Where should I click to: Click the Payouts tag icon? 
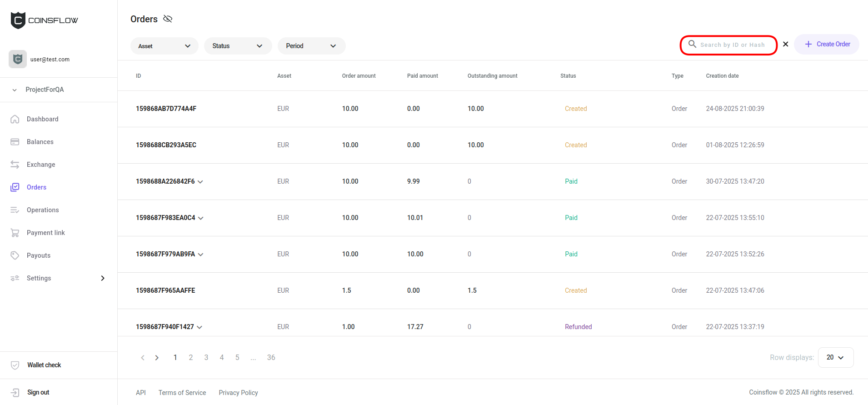pyautogui.click(x=15, y=255)
